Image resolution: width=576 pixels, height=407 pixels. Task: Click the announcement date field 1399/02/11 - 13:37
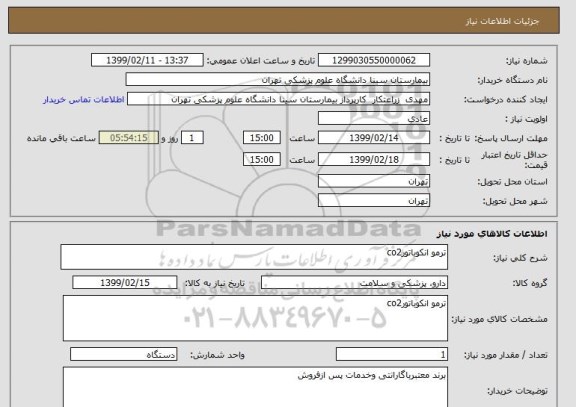tap(147, 60)
